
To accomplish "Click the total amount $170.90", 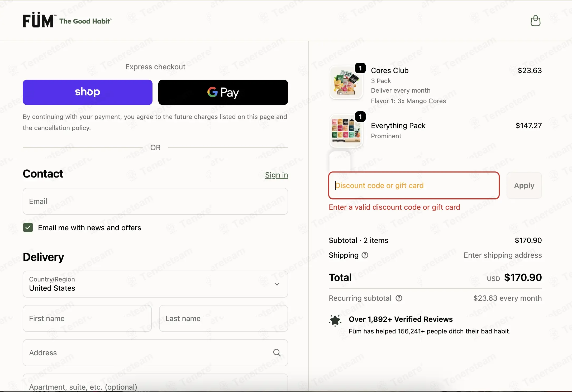I will click(523, 278).
